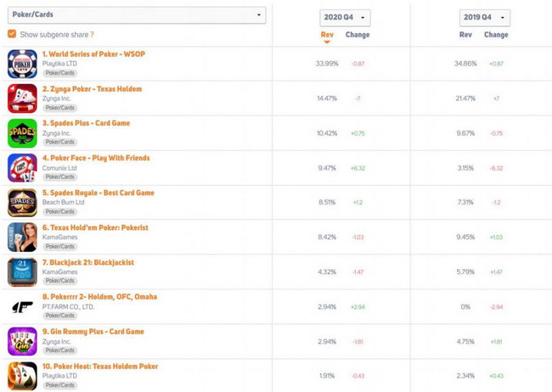Open Gin Rummy Plus - Card Game link

coord(93,332)
